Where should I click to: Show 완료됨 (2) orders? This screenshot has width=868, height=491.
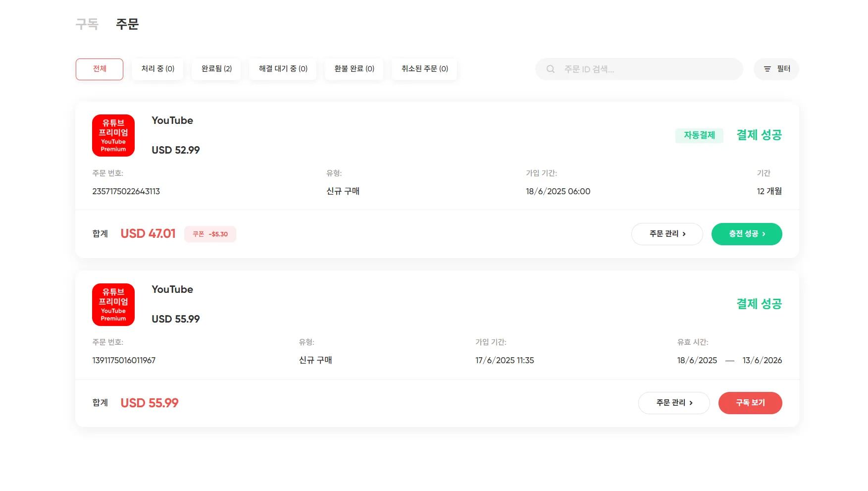point(216,69)
